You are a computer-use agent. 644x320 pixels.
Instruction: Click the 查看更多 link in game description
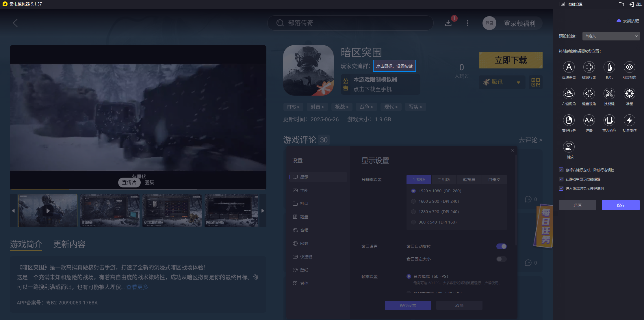click(137, 287)
